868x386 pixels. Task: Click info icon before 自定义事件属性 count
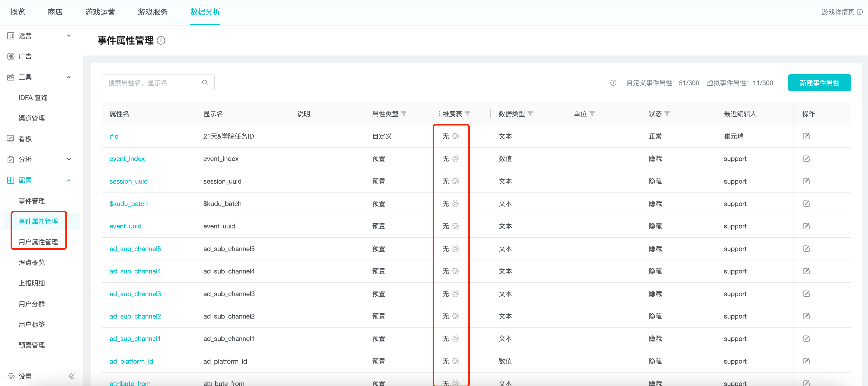(x=613, y=83)
